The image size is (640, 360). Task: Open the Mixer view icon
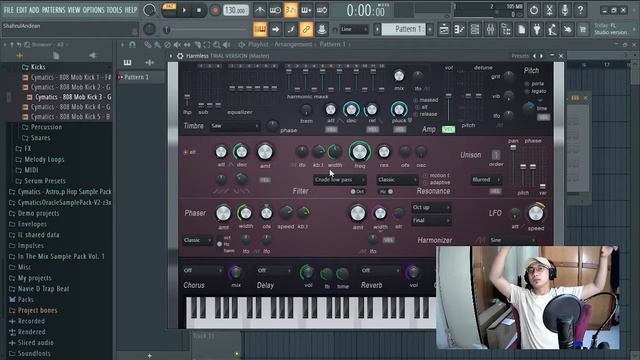[491, 29]
